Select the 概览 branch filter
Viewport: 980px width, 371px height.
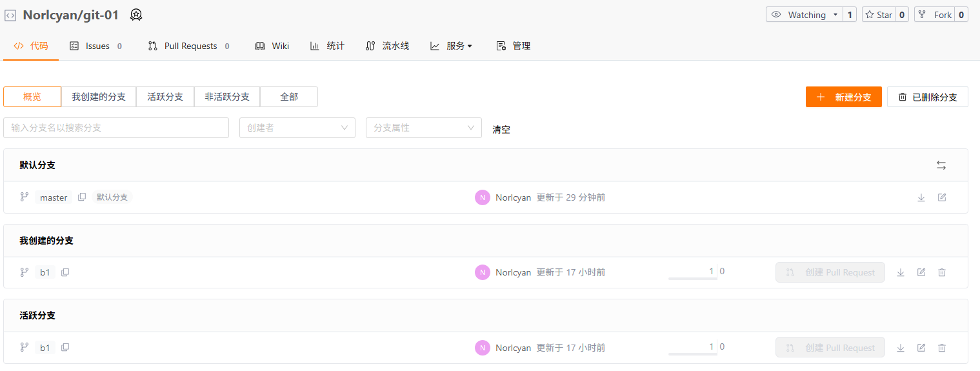[x=32, y=97]
